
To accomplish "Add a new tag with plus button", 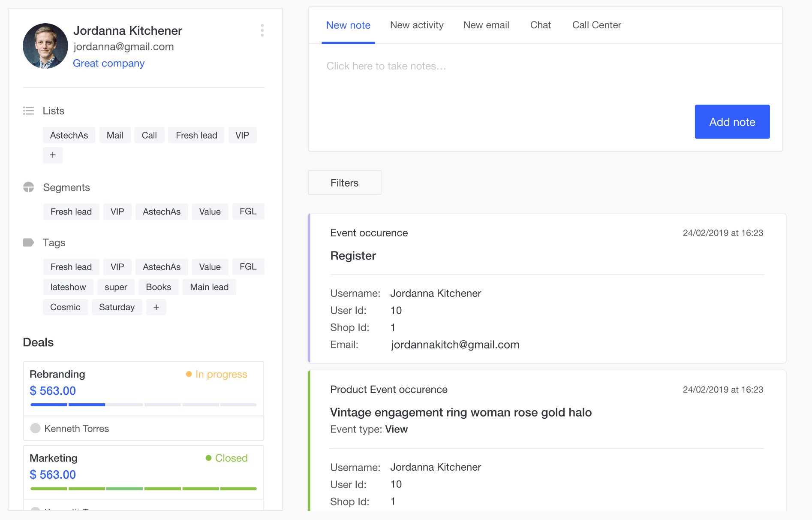I will point(156,307).
